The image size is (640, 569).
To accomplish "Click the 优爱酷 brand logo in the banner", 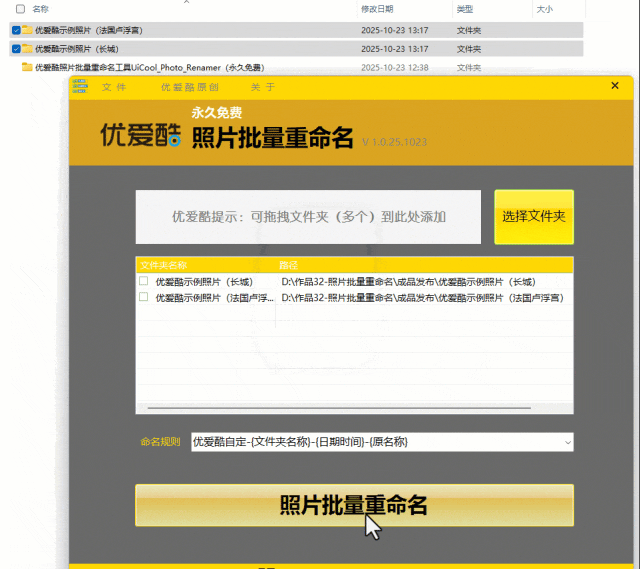I will pyautogui.click(x=141, y=135).
